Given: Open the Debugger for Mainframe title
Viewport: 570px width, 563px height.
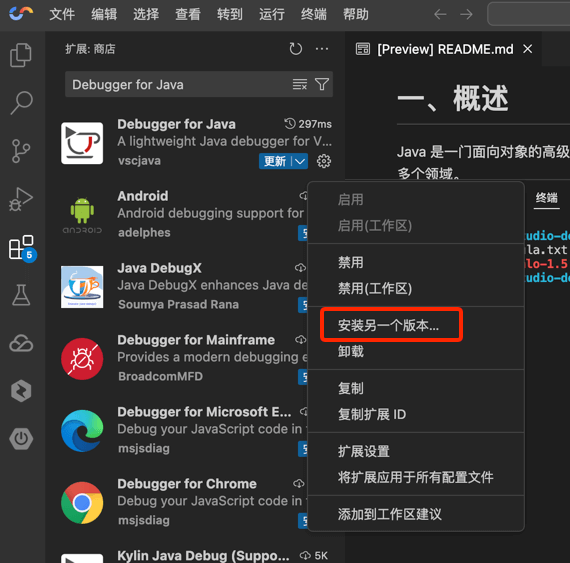Looking at the screenshot, I should click(x=196, y=340).
